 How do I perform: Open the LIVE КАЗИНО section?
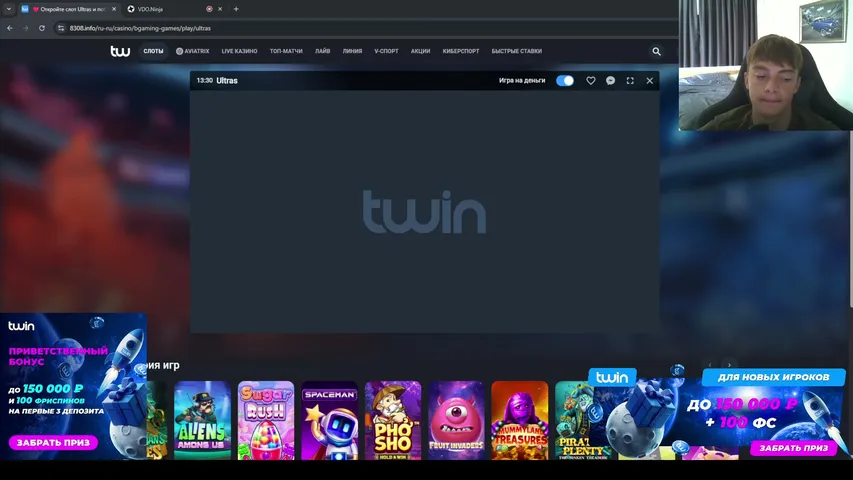(239, 51)
